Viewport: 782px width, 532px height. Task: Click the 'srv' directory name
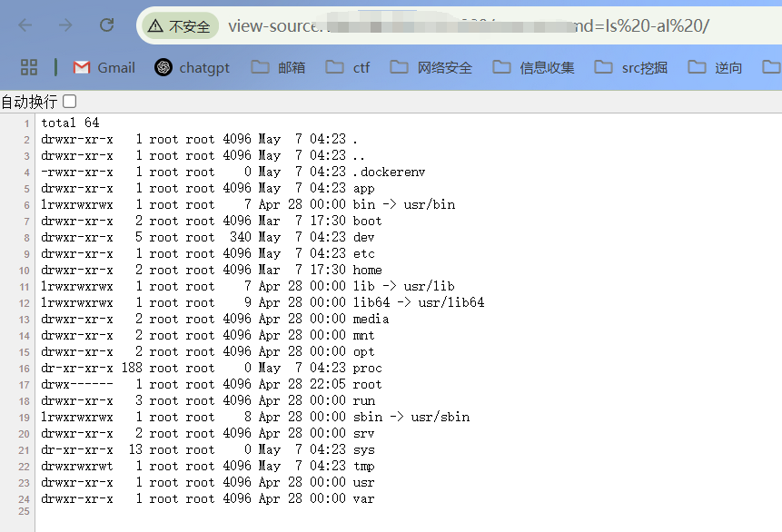click(x=363, y=434)
